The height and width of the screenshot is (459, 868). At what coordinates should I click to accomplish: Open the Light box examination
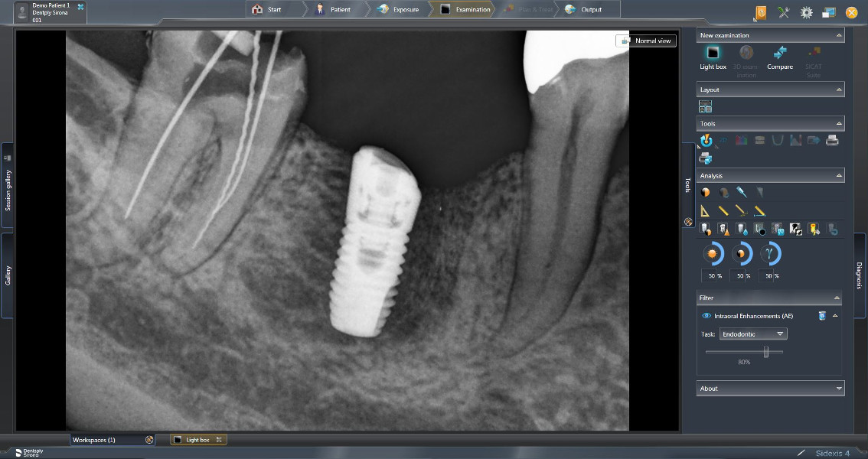pos(713,54)
